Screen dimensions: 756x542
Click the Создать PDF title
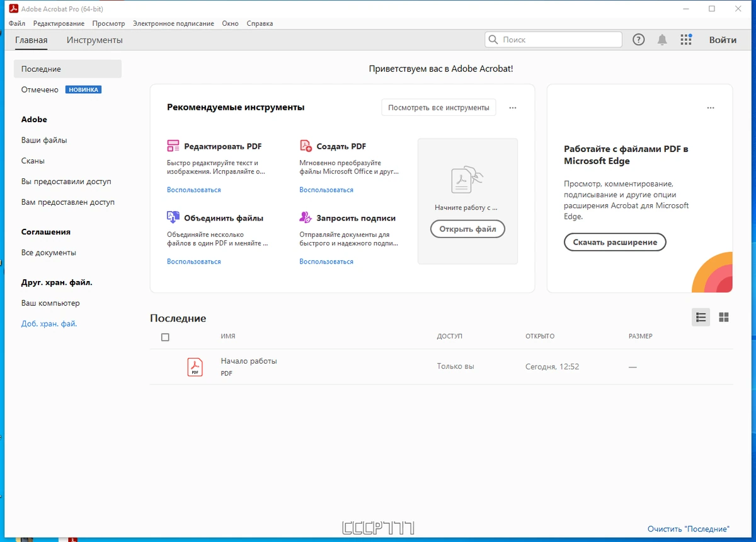pos(341,146)
